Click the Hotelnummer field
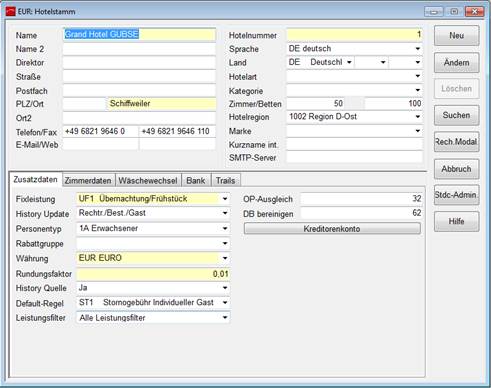Viewport: 491px width, 388px height. pyautogui.click(x=355, y=35)
